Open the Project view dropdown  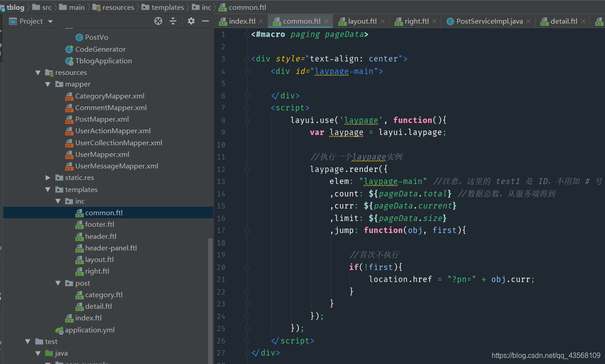point(50,21)
